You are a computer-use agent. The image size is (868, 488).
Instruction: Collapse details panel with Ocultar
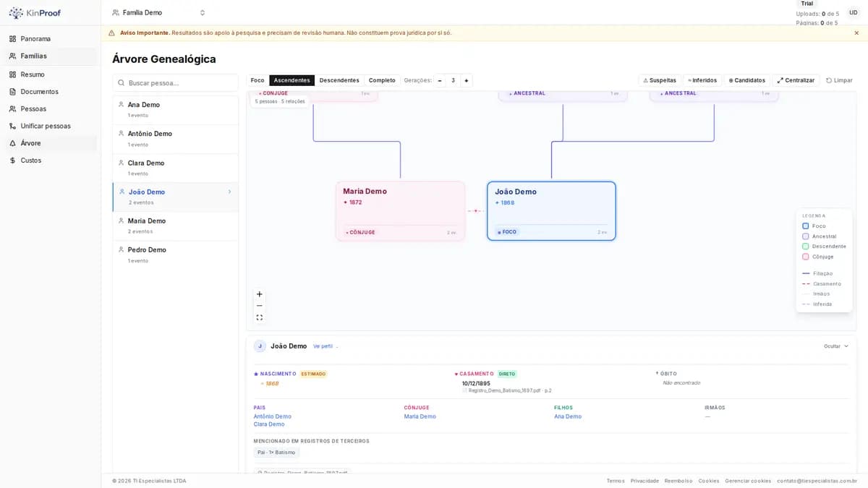[x=836, y=346]
